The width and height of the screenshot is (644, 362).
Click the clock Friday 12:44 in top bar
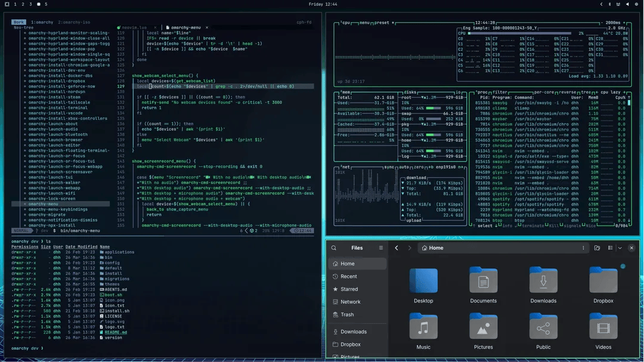pyautogui.click(x=323, y=4)
